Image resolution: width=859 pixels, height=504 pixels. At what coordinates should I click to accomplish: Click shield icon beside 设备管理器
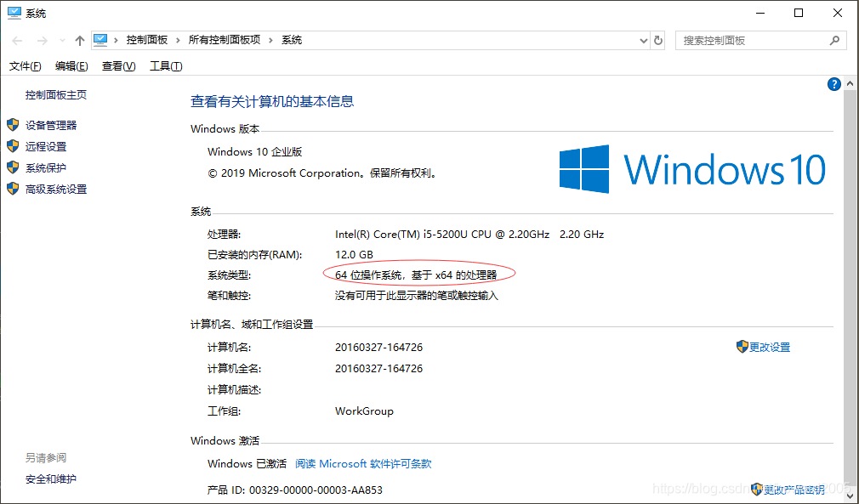click(x=13, y=125)
